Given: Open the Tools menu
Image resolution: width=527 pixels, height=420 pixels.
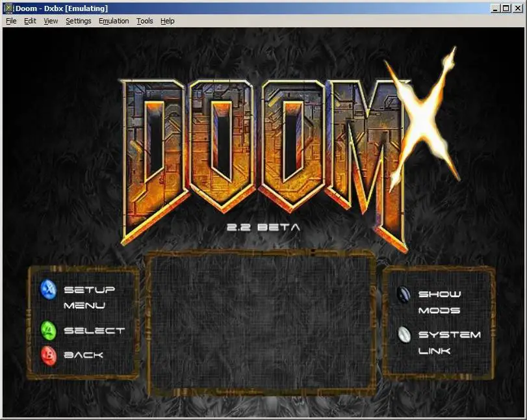Looking at the screenshot, I should 144,21.
